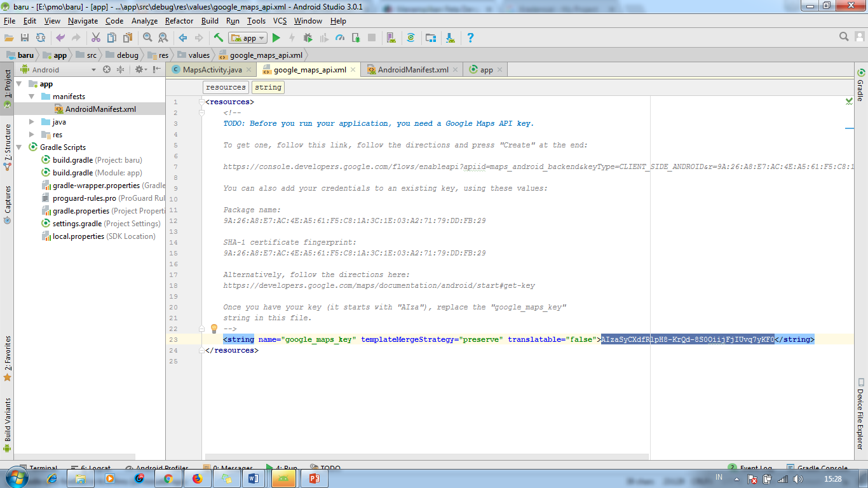Open the SDK Manager download icon
This screenshot has height=488, width=868.
451,38
